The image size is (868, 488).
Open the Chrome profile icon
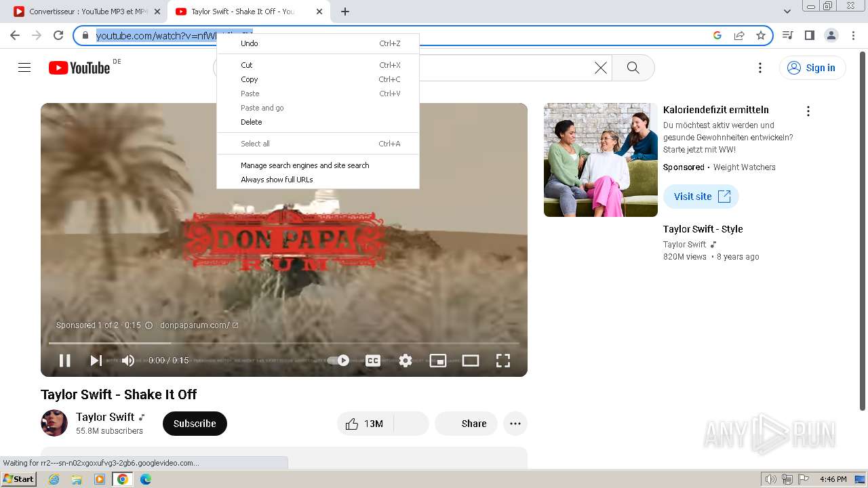(x=831, y=35)
